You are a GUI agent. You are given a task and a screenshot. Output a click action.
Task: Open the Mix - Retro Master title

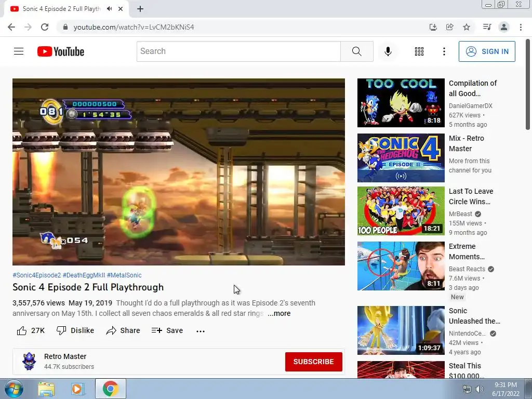(x=467, y=143)
